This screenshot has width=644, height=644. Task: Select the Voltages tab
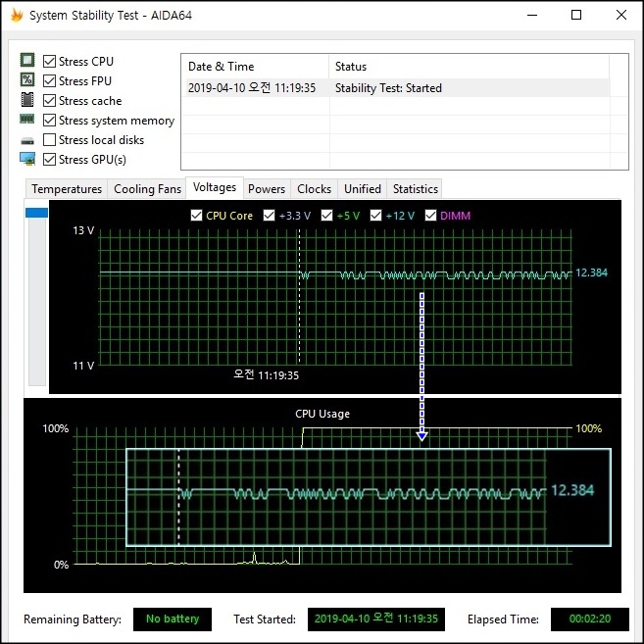215,187
